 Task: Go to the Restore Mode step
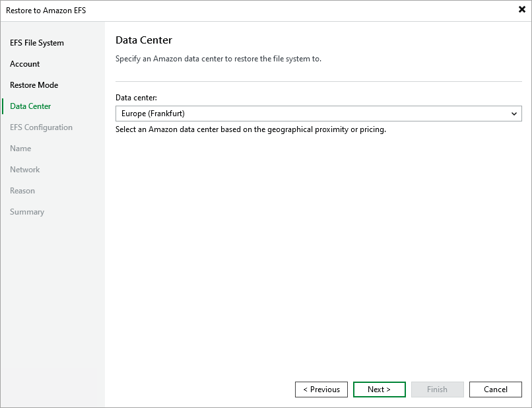34,85
